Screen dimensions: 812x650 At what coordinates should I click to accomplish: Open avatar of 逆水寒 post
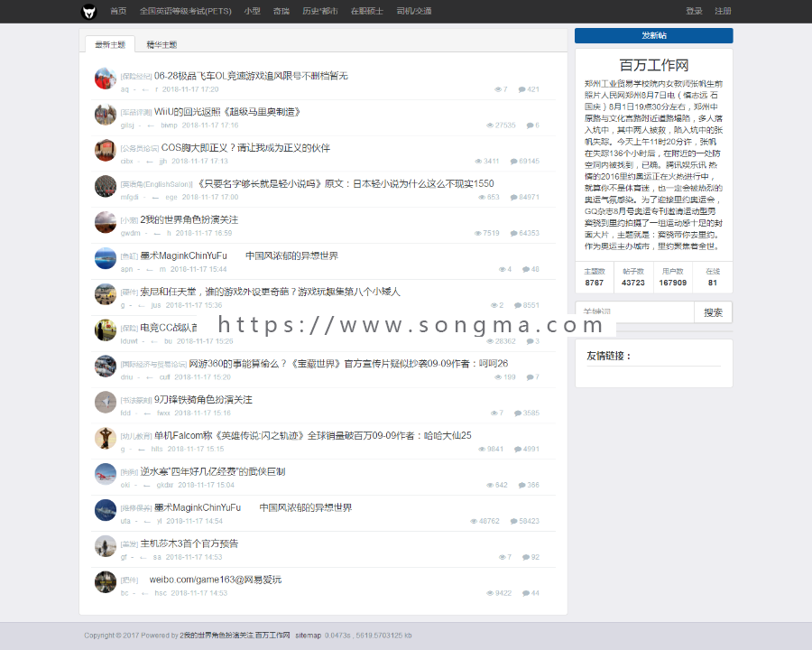point(106,474)
